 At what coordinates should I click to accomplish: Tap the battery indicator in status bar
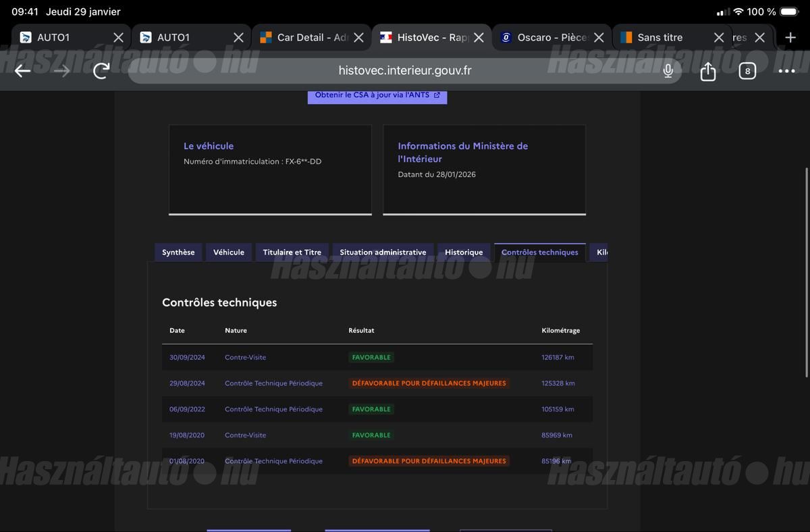pyautogui.click(x=789, y=12)
